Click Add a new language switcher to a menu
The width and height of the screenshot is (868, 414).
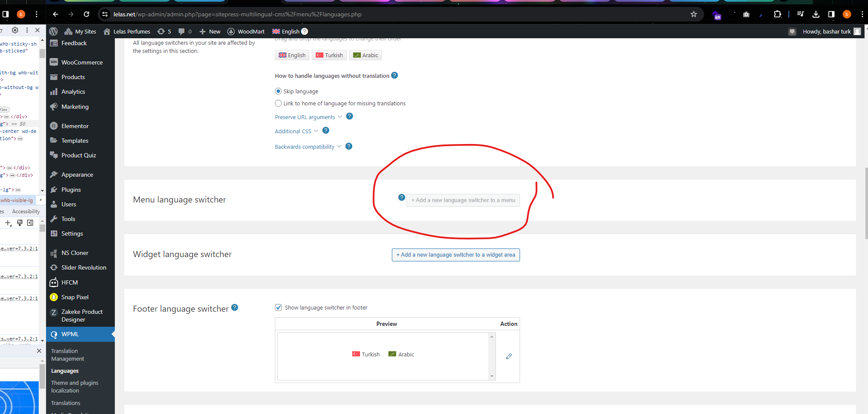[463, 200]
